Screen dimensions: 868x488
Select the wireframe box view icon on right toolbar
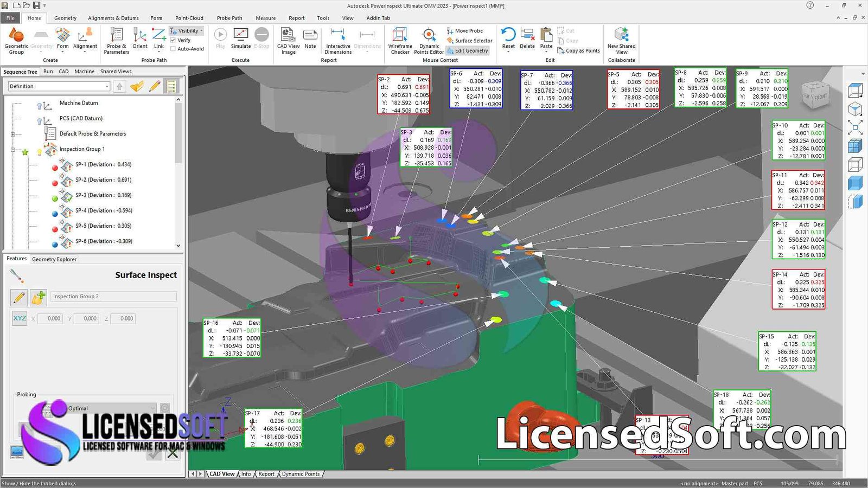[x=855, y=164]
